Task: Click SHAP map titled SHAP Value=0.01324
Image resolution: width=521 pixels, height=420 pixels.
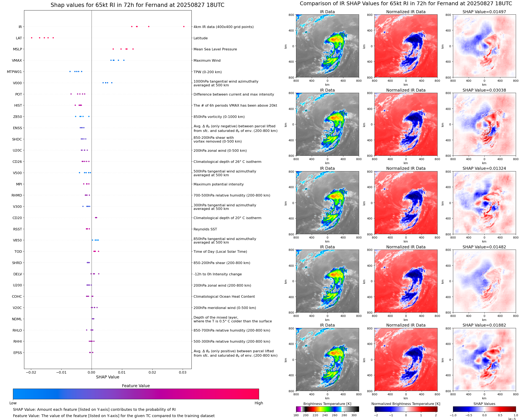Action: point(484,203)
